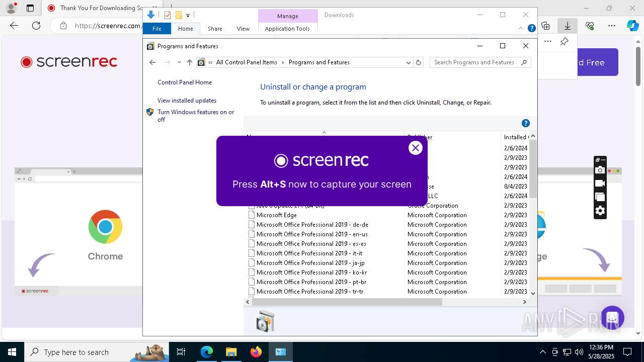Open Programs and Features help icon
This screenshot has height=362, width=644.
click(x=526, y=123)
